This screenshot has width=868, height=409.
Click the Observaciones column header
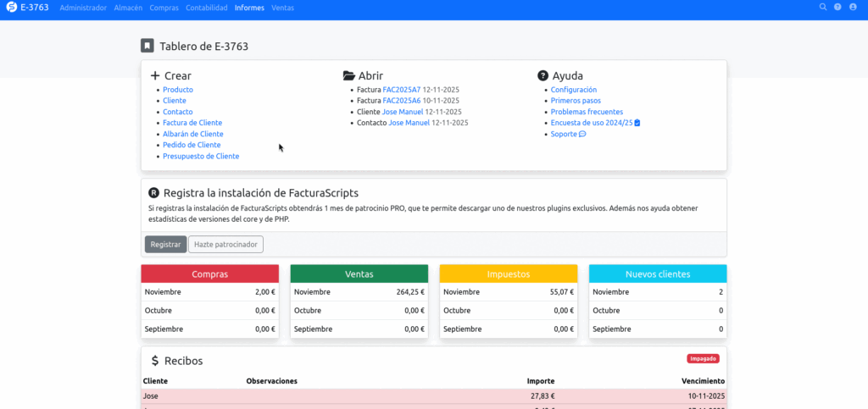(272, 381)
